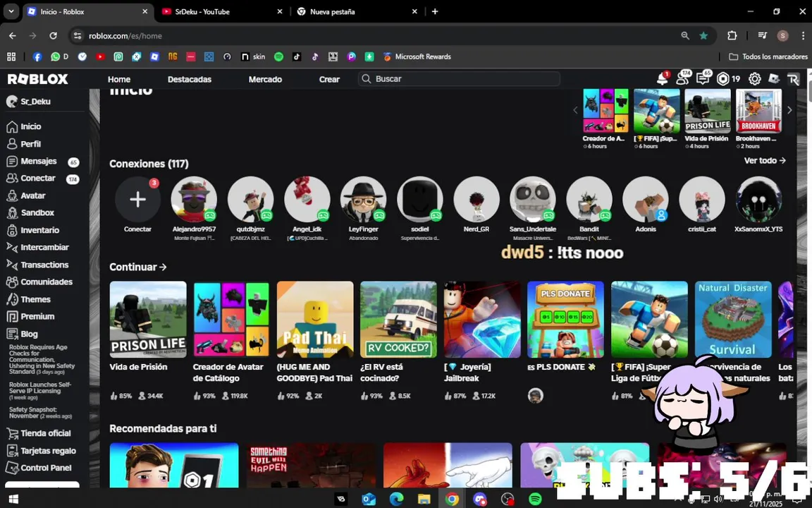Open the Chrome extensions puzzle icon
Screen dimensions: 812x508
click(732, 36)
